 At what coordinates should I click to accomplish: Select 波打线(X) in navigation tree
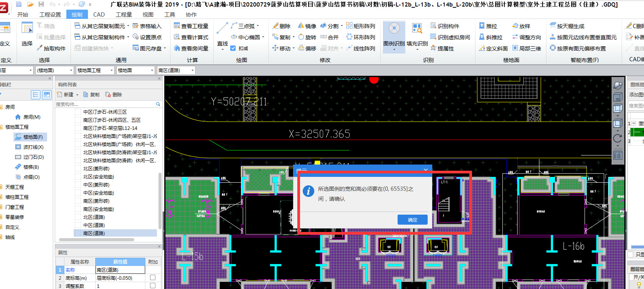click(x=29, y=147)
